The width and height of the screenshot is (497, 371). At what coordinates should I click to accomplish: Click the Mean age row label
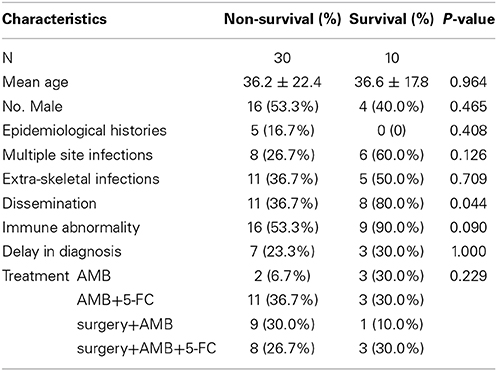click(35, 82)
